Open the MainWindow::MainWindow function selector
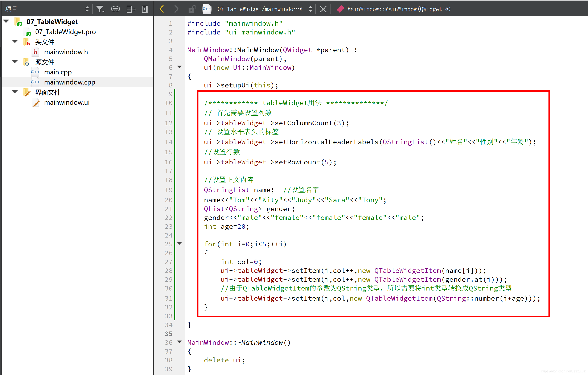This screenshot has height=375, width=588. [399, 9]
